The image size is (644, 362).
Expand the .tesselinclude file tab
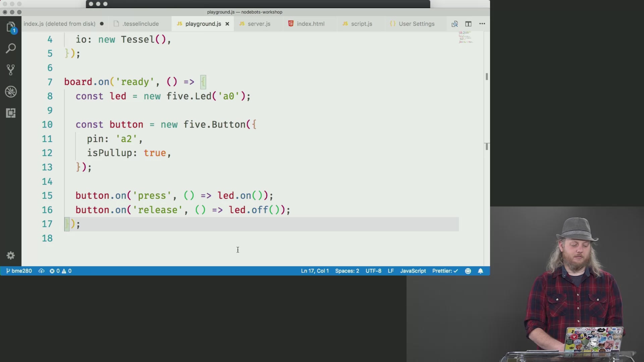click(140, 23)
